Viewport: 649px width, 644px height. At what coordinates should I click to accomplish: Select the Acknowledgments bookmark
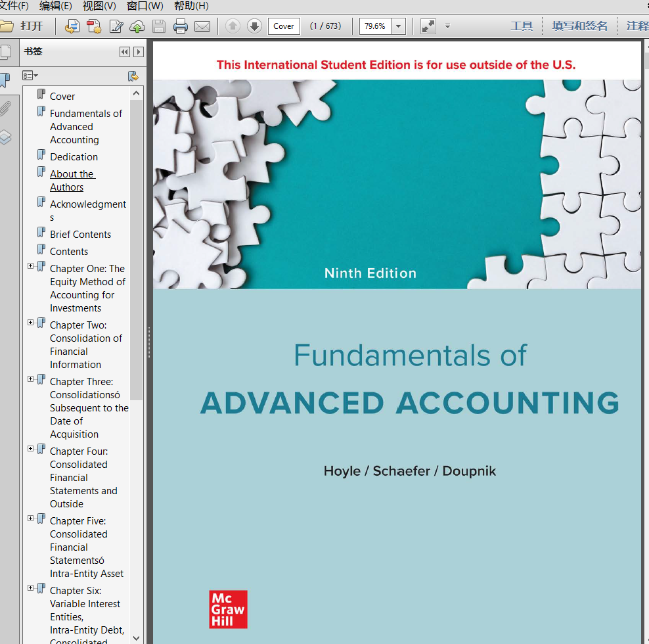click(x=88, y=210)
